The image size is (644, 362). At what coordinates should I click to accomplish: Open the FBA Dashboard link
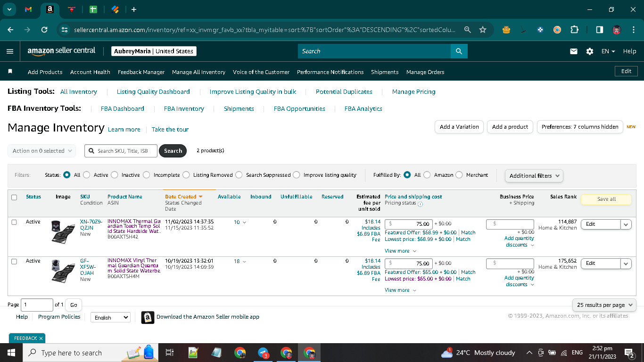pos(123,108)
